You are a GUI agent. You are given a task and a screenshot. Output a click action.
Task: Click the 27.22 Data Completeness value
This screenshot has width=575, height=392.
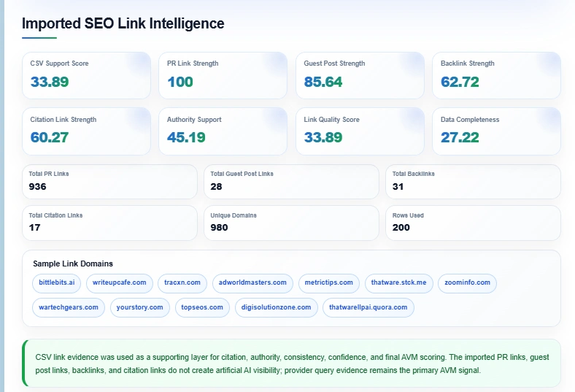click(460, 137)
